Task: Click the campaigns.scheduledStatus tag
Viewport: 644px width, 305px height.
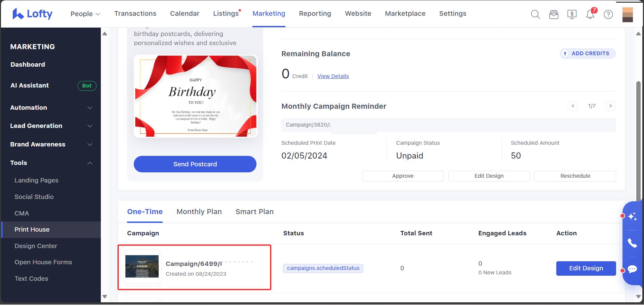Action: pyautogui.click(x=323, y=268)
